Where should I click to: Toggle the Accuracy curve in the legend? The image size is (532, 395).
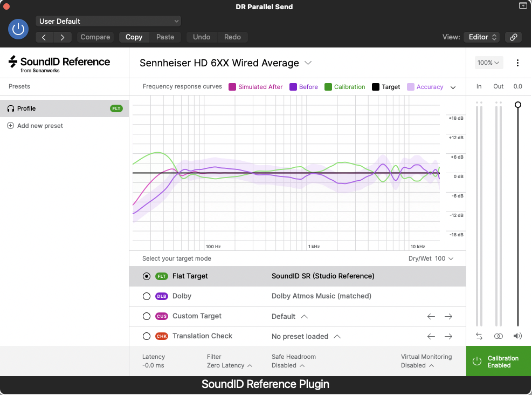[429, 86]
